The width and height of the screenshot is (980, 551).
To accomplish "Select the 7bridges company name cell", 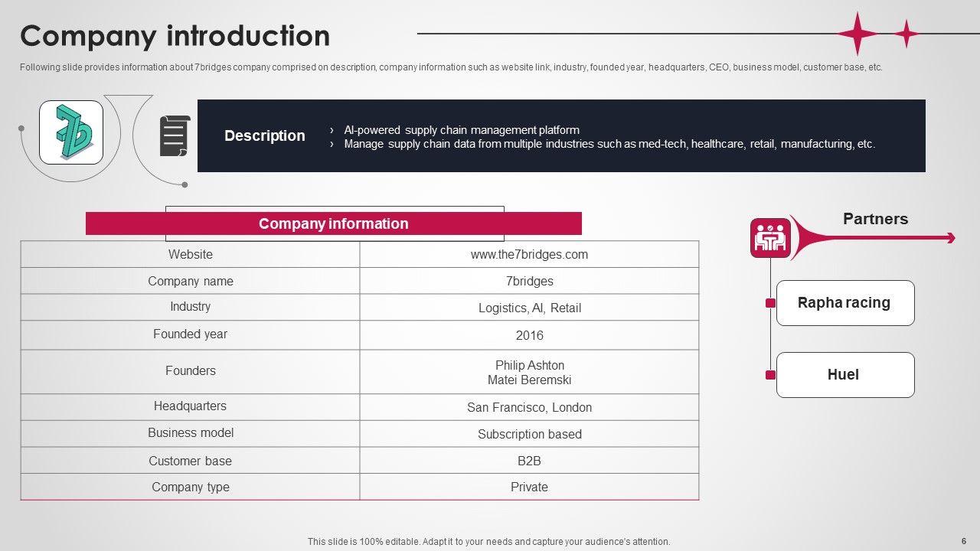I will click(x=530, y=281).
